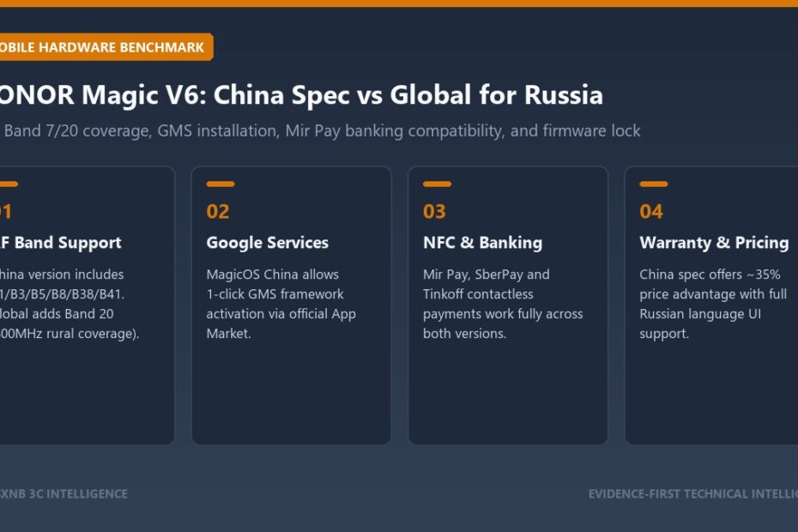The image size is (798, 532).
Task: Select the orange number 04
Action: (651, 211)
